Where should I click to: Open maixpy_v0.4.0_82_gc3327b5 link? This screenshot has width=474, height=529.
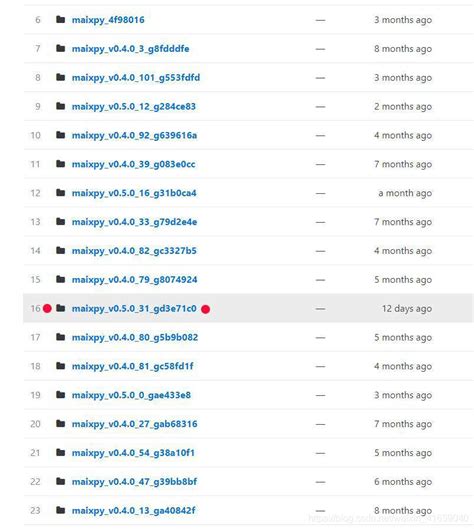click(x=134, y=251)
